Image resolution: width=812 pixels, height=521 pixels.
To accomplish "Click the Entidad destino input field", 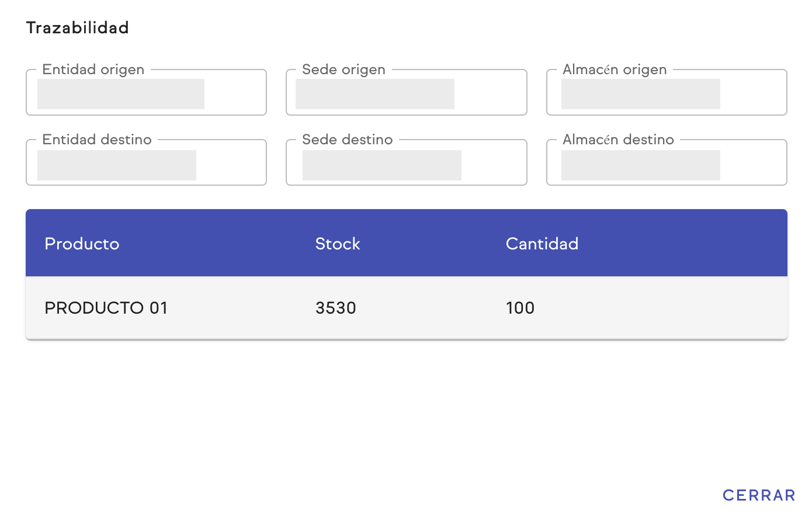I will (x=146, y=165).
